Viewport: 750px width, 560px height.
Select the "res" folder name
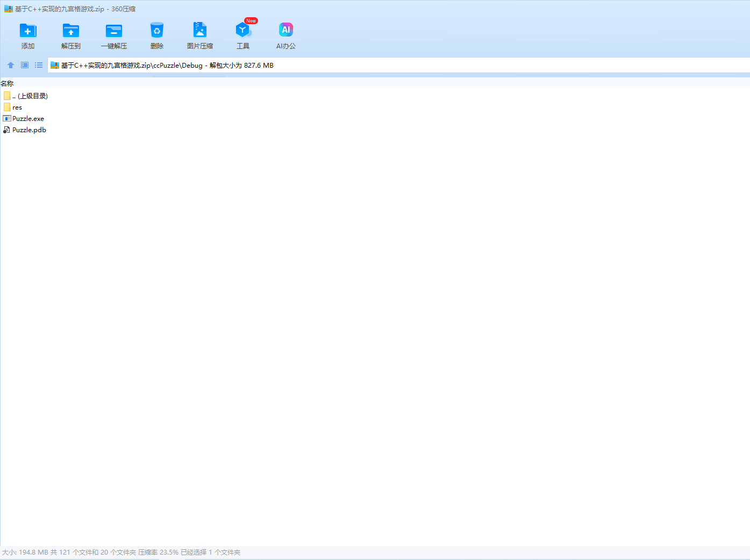click(x=17, y=107)
